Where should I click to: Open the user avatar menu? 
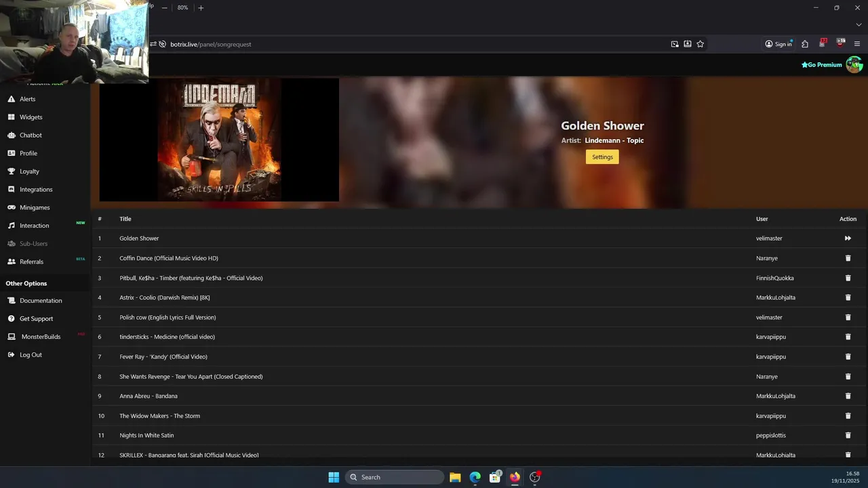click(x=854, y=64)
